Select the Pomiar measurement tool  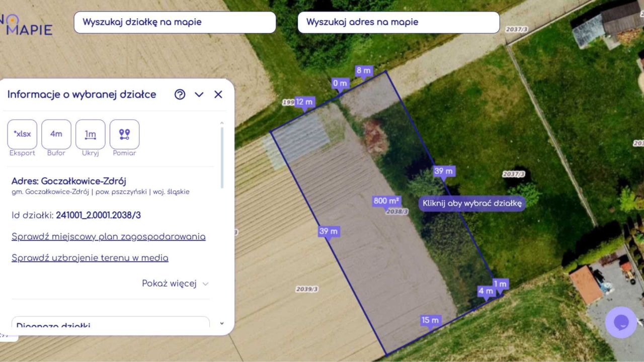tap(124, 134)
